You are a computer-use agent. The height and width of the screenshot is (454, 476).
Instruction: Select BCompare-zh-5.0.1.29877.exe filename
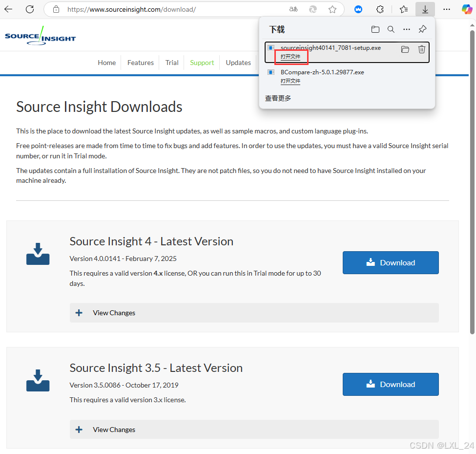click(322, 72)
